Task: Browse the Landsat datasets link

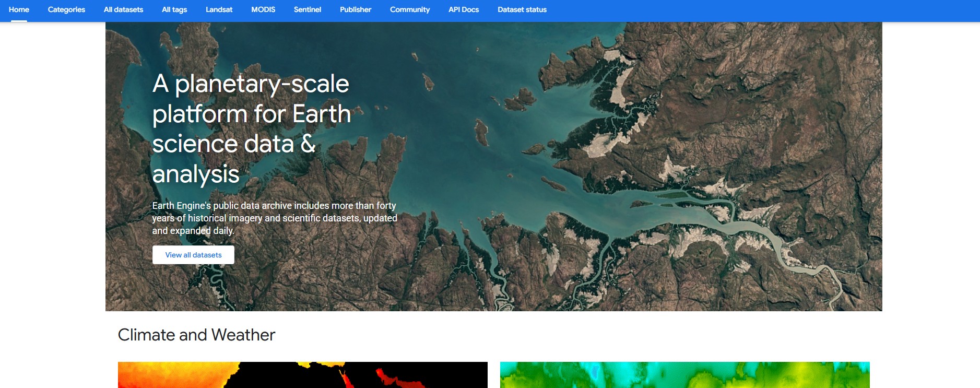Action: pos(219,9)
